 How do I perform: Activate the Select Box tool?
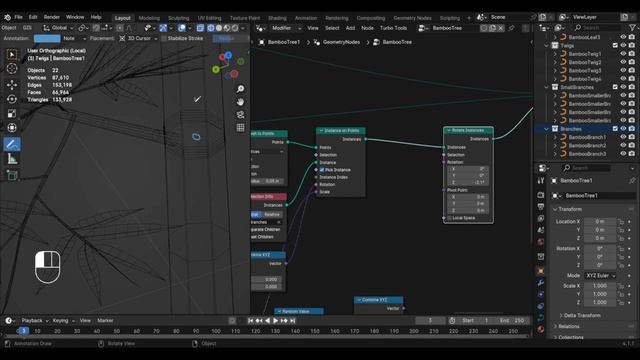(x=12, y=54)
